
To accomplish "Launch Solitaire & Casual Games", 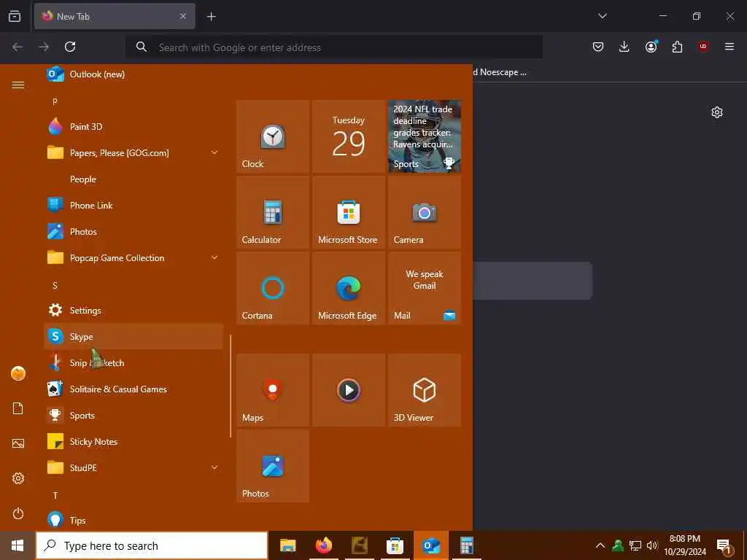I will [133, 389].
